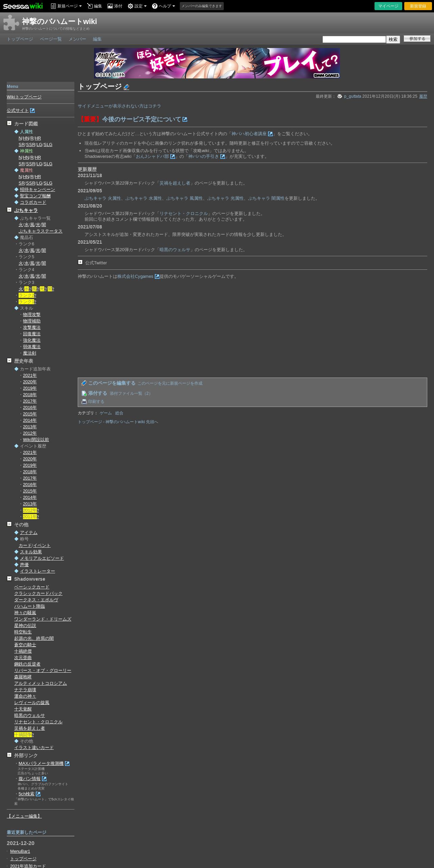Click the 検索 search button

(393, 40)
